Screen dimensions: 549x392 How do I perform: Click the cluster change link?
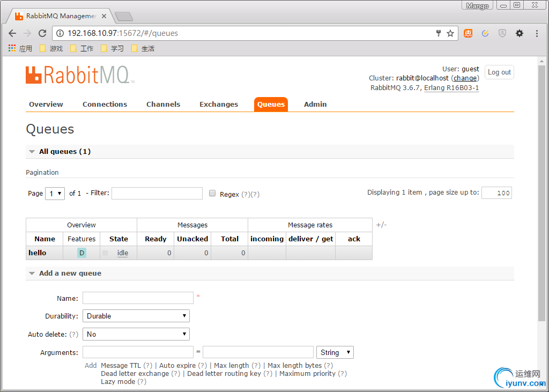click(465, 78)
